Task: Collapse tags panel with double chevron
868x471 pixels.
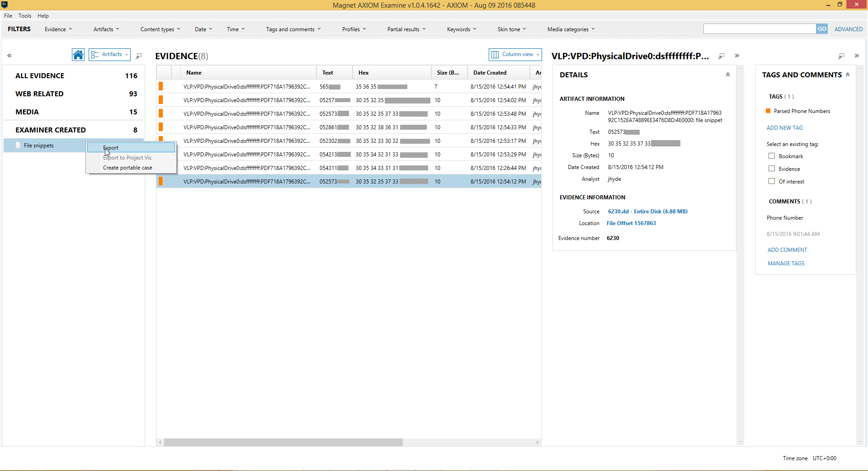Action: tap(857, 56)
